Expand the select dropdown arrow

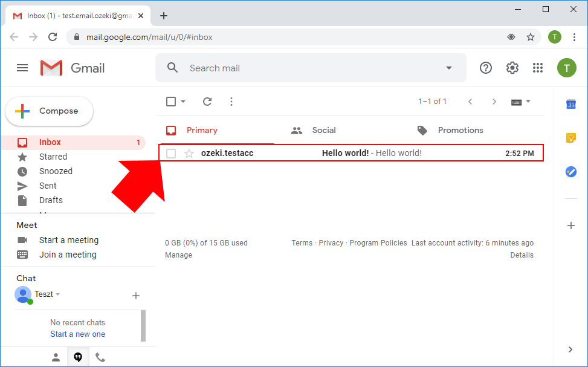tap(183, 102)
